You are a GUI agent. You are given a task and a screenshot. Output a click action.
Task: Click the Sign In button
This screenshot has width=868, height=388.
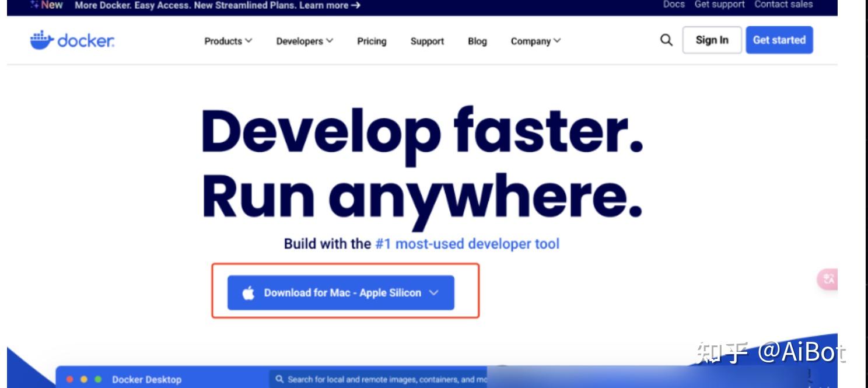tap(712, 40)
